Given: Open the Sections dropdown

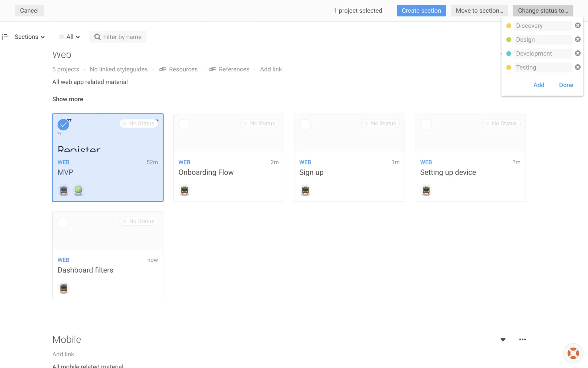Looking at the screenshot, I should (30, 37).
